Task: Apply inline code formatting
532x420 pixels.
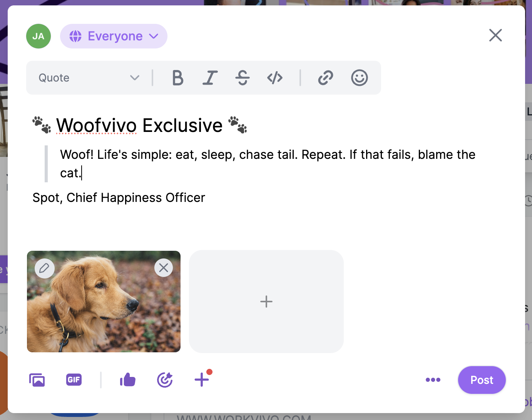Action: click(275, 78)
